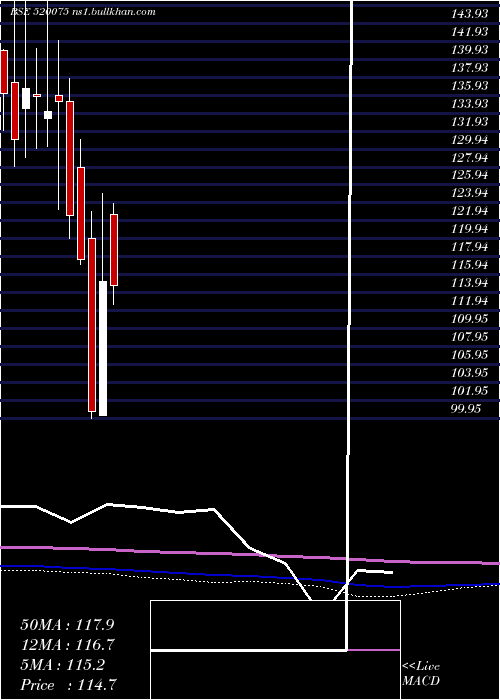Image resolution: width=500 pixels, height=700 pixels.
Task: Click the 99.95 price axis label
Action: coord(466,408)
